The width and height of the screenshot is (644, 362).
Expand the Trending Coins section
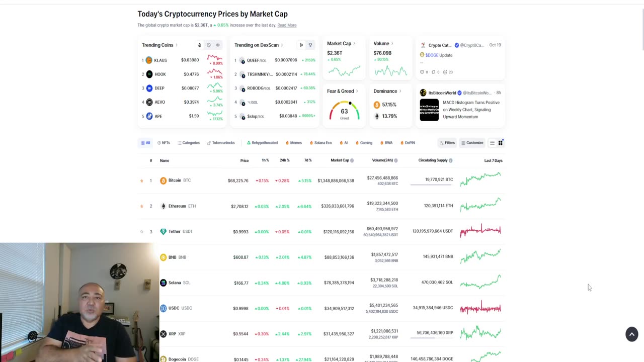pos(159,45)
